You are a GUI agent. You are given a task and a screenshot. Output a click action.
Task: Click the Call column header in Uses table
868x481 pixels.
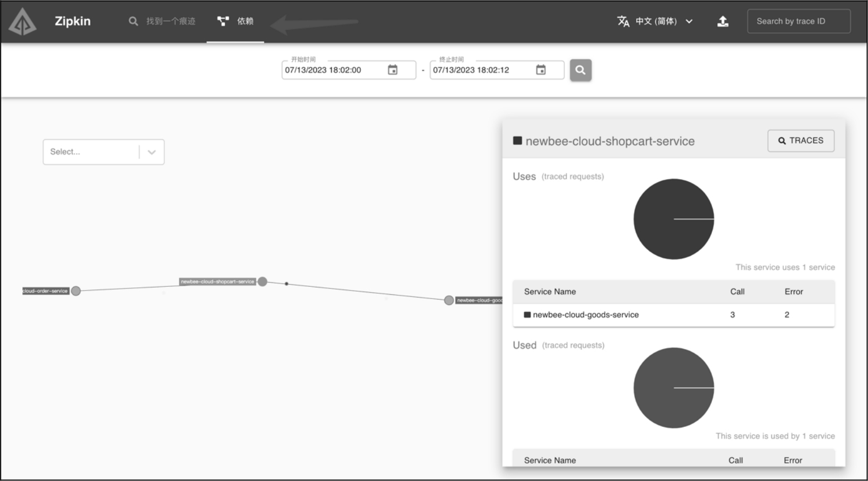[737, 292]
